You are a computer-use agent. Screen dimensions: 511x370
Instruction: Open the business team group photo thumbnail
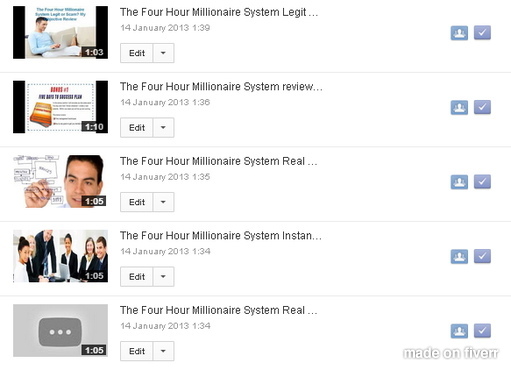click(60, 256)
